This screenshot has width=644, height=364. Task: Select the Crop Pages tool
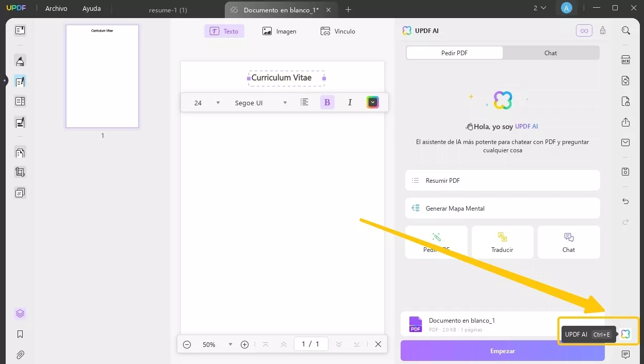click(20, 172)
